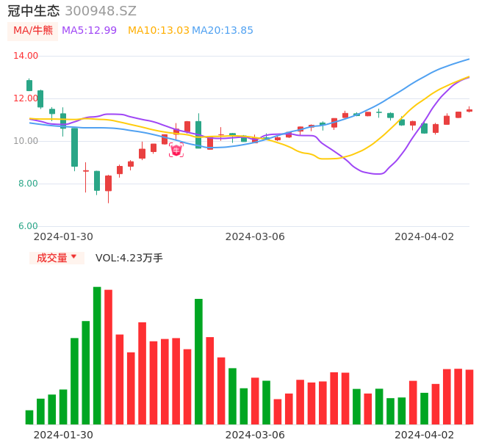Click the stock name 冠中生态
504x445 pixels.
(x=34, y=11)
